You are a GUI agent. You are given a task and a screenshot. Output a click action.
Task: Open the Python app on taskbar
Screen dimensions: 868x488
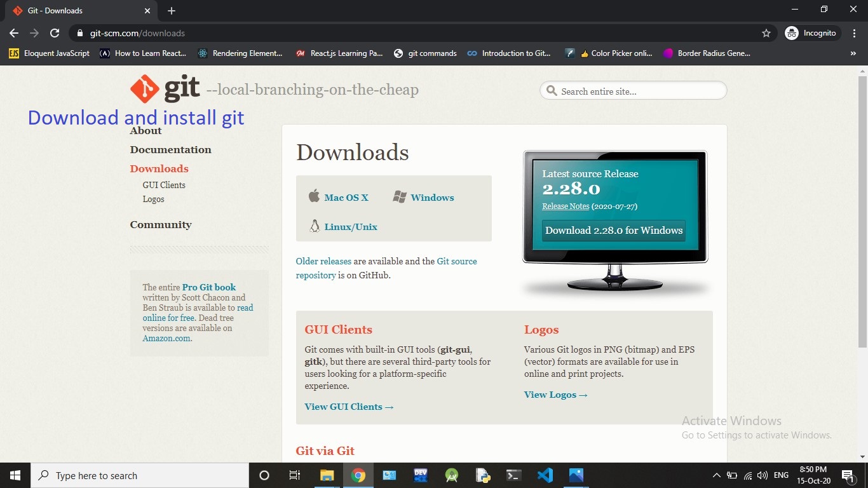pyautogui.click(x=482, y=475)
